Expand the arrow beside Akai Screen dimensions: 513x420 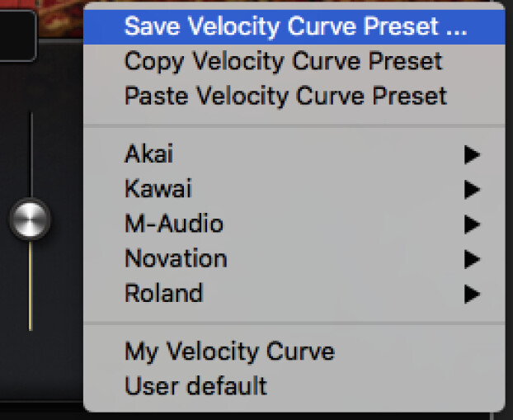click(x=471, y=154)
